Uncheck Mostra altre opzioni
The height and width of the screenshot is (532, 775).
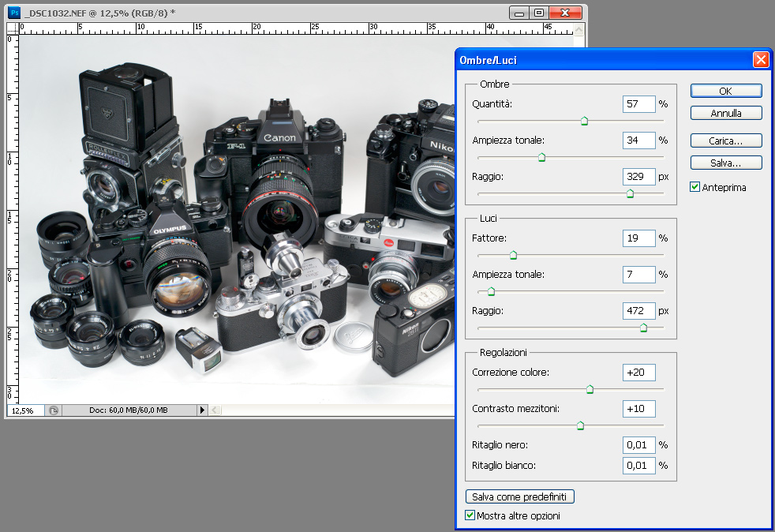pos(470,515)
